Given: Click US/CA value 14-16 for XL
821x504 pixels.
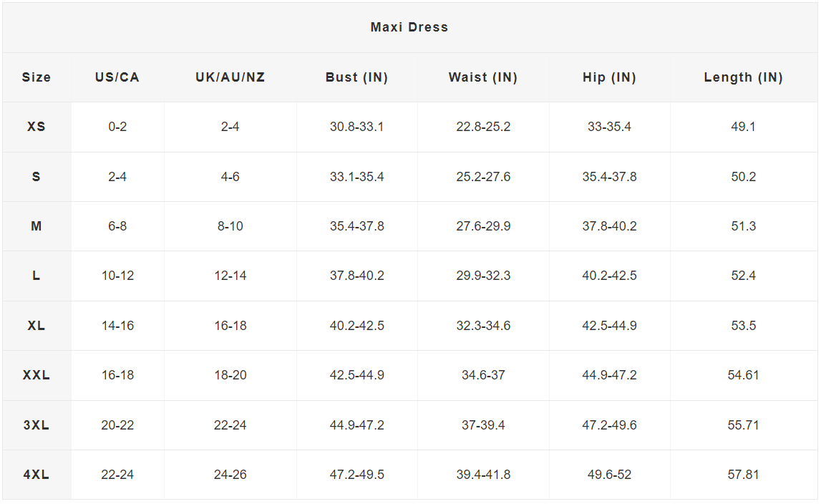Looking at the screenshot, I should tap(117, 326).
